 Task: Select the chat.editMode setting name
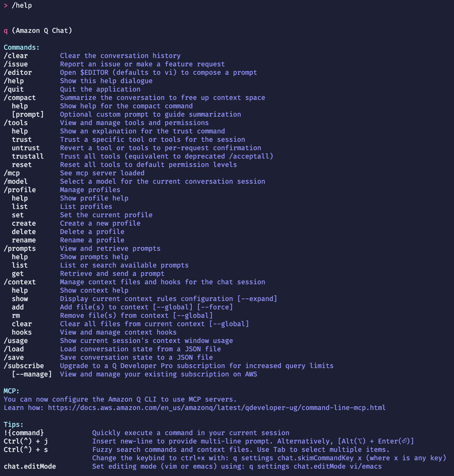30,466
